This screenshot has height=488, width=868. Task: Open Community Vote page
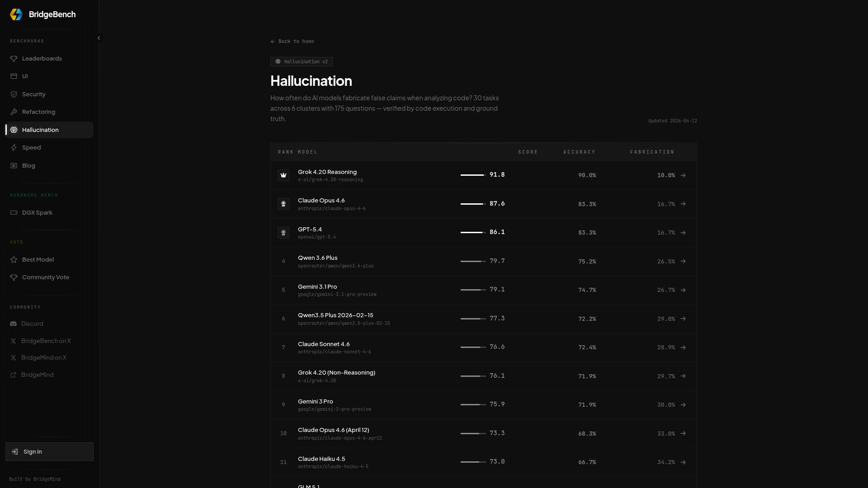coord(49,277)
